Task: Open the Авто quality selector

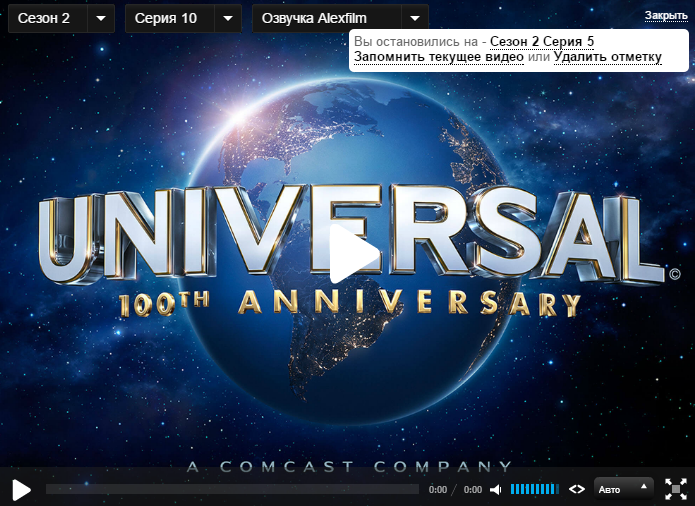Action: (x=623, y=489)
